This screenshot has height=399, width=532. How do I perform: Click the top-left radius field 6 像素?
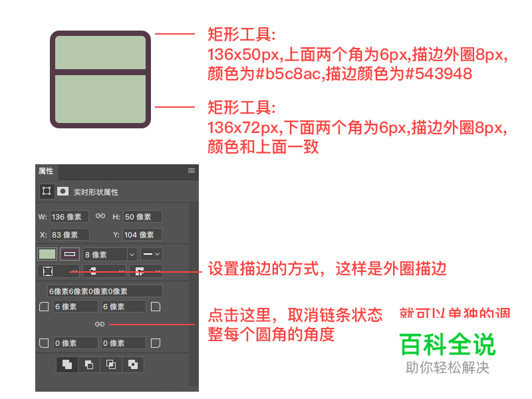click(74, 307)
